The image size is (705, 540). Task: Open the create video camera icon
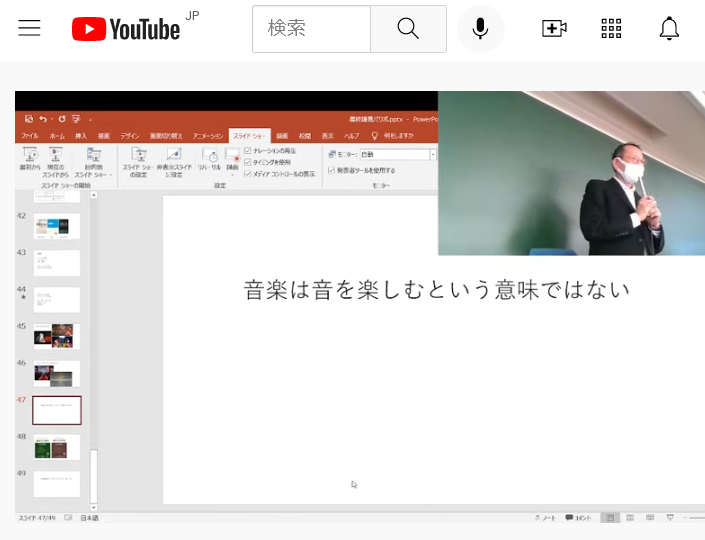(x=554, y=29)
